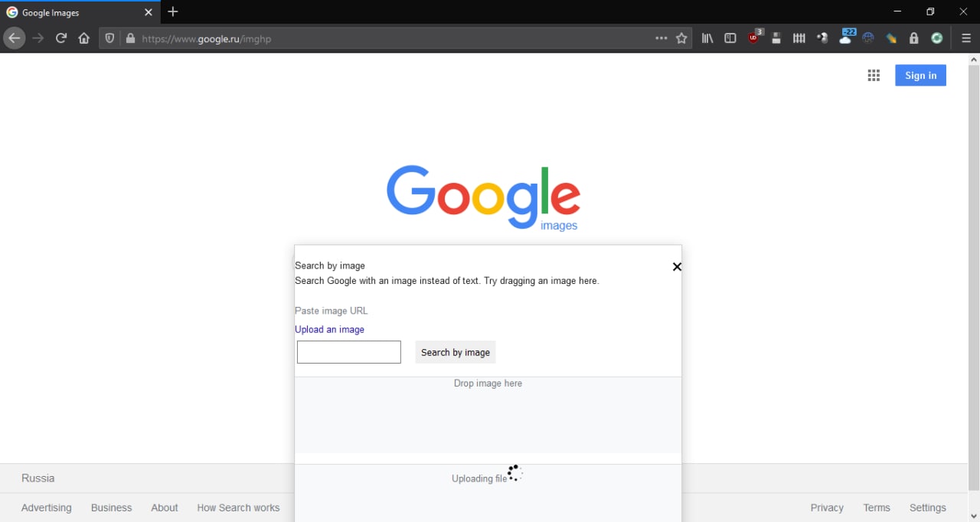Click the scrollbar down arrow
The width and height of the screenshot is (980, 522).
coord(974,516)
